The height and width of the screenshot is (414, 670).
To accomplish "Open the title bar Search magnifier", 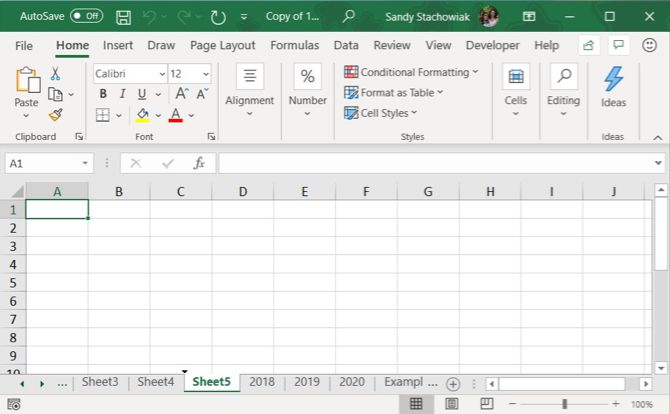I will click(348, 16).
